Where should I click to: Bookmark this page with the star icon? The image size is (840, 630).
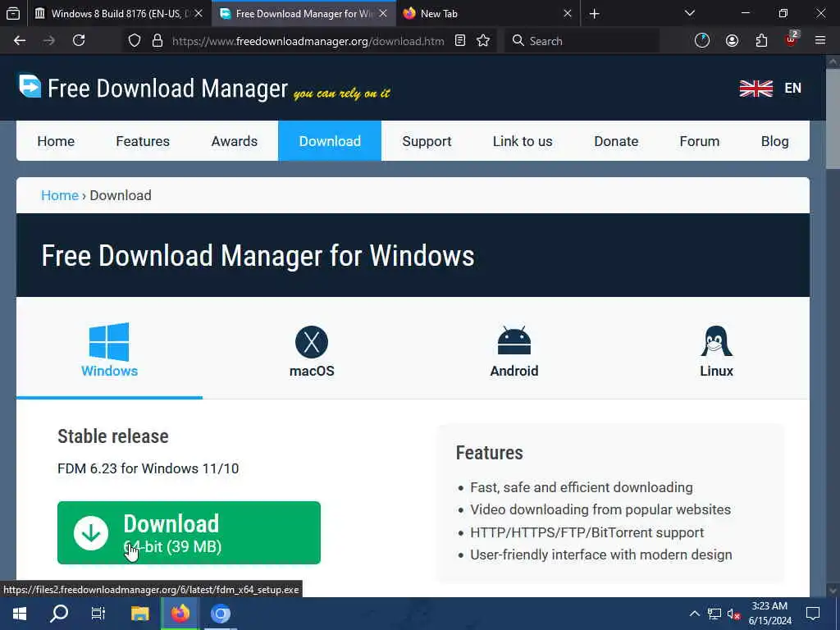click(483, 41)
